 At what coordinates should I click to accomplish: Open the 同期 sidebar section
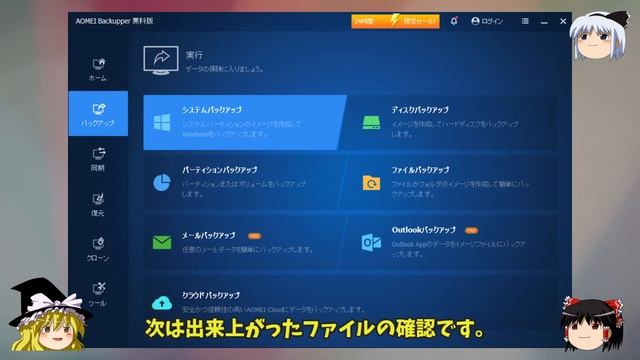coord(98,159)
